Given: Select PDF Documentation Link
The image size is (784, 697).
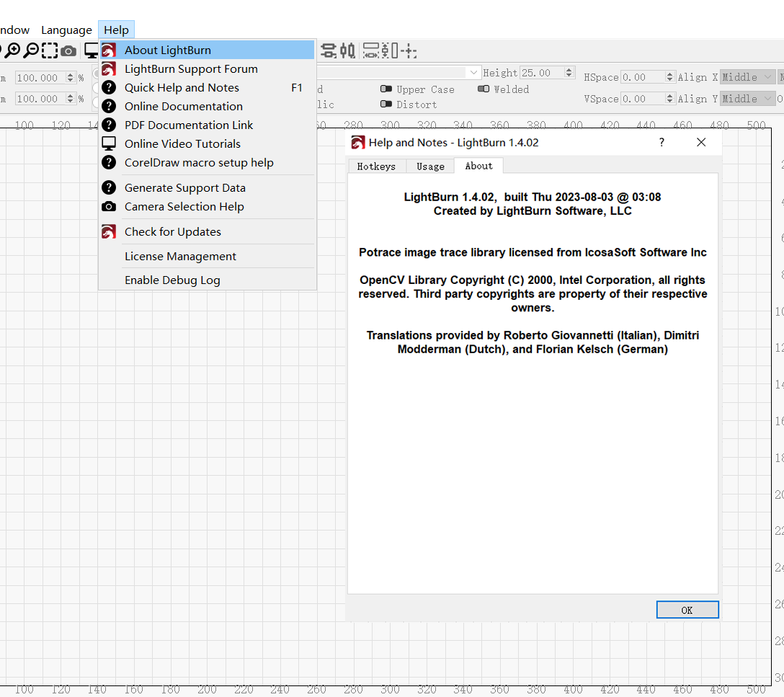Looking at the screenshot, I should tap(207, 125).
